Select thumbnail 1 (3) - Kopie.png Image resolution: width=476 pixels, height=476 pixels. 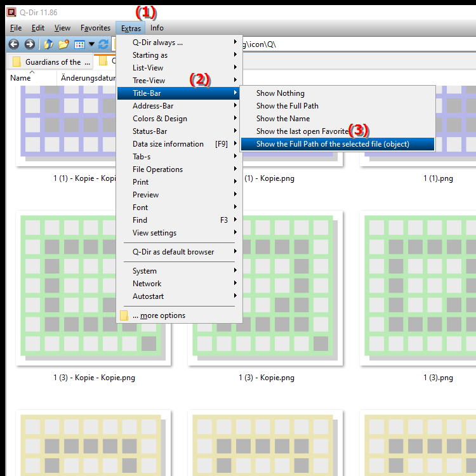tap(265, 288)
